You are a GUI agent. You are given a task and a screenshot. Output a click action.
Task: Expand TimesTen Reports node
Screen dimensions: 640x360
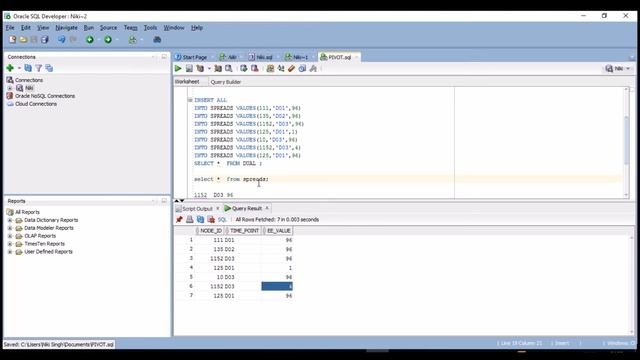[10, 244]
